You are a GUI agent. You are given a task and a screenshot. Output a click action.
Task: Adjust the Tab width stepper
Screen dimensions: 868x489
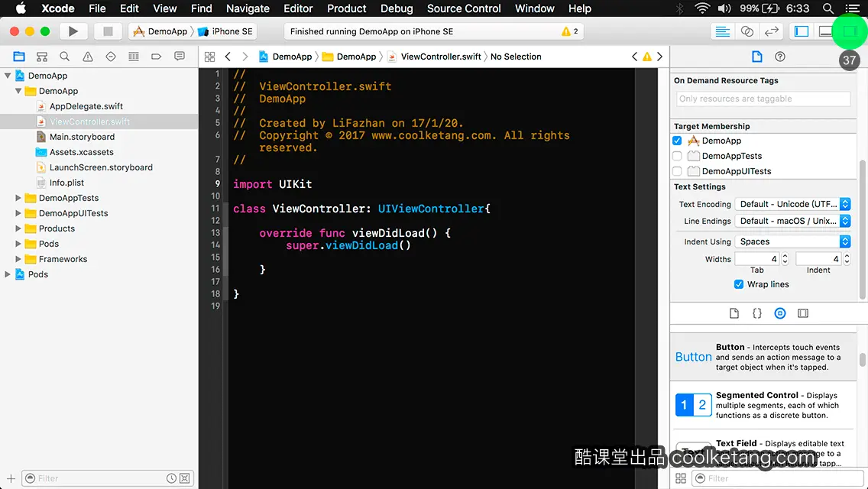point(785,259)
